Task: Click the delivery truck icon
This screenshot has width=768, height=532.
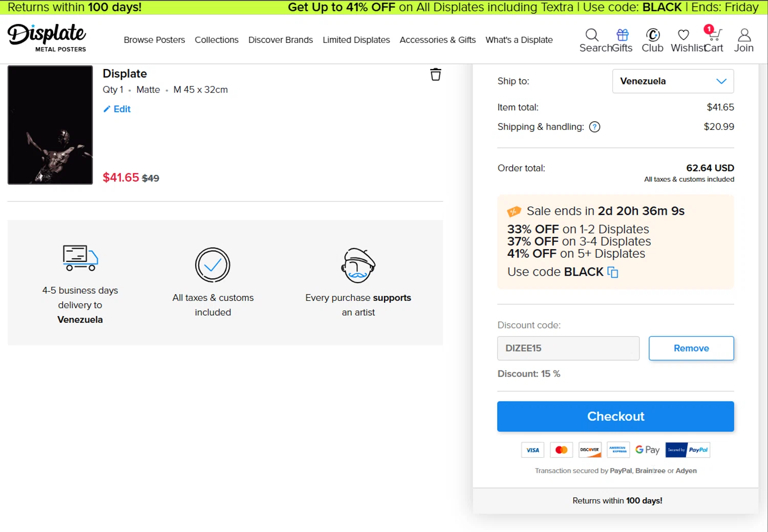Action: [80, 258]
